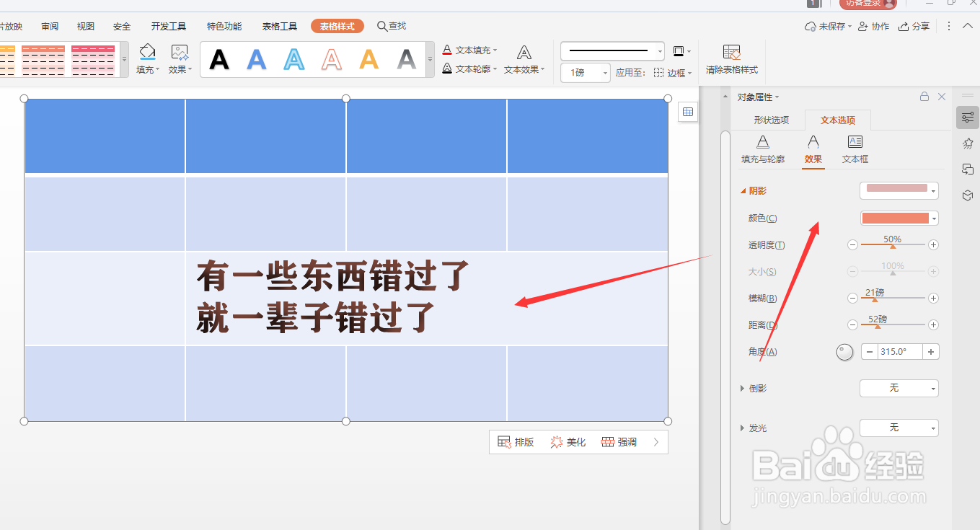
Task: Click the table grid icon beside the slide
Action: 688,111
